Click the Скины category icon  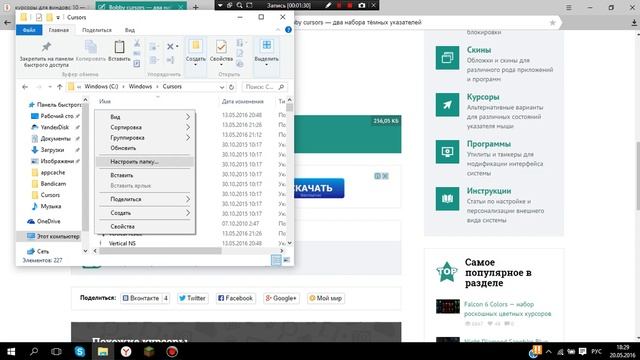click(x=447, y=58)
